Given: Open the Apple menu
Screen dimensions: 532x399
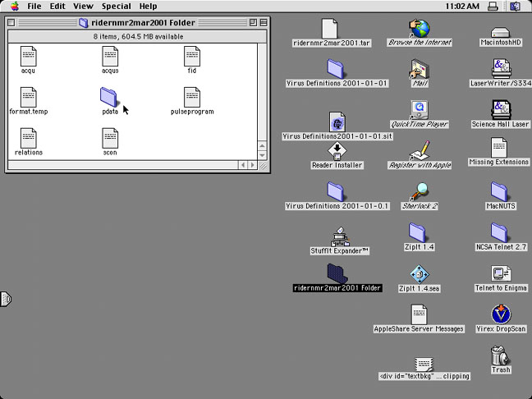Looking at the screenshot, I should coord(15,6).
